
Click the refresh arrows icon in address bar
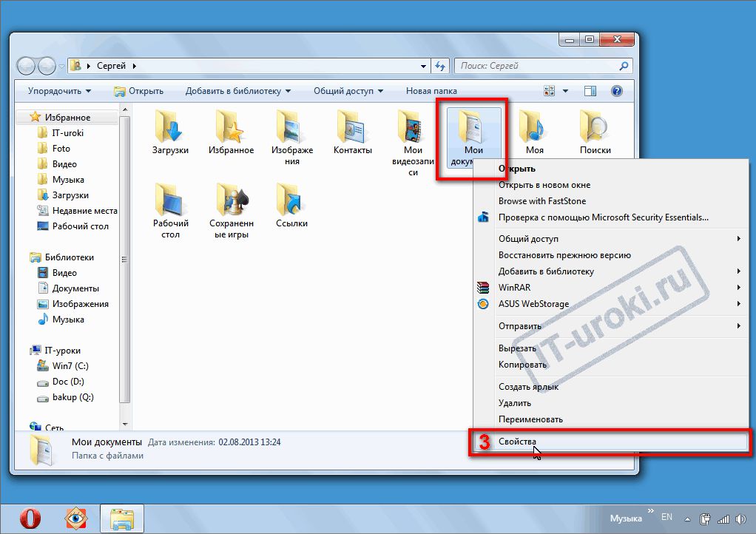439,66
